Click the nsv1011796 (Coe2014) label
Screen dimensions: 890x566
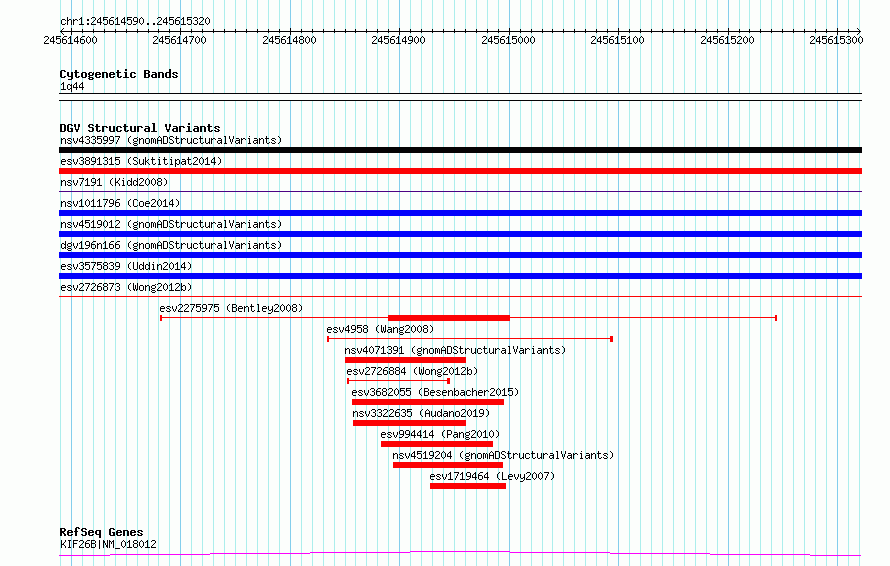point(120,203)
